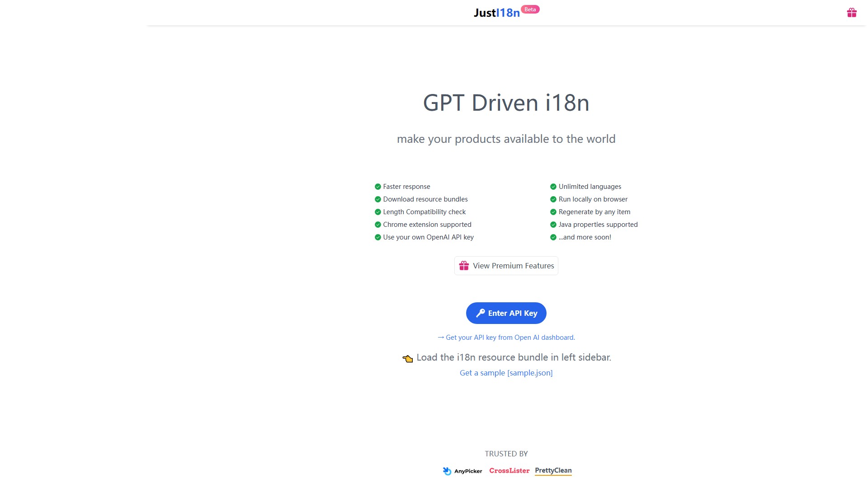Viewport: 868px width, 488px height.
Task: Click the green checkmark beside Unlimited languages
Action: coord(553,186)
